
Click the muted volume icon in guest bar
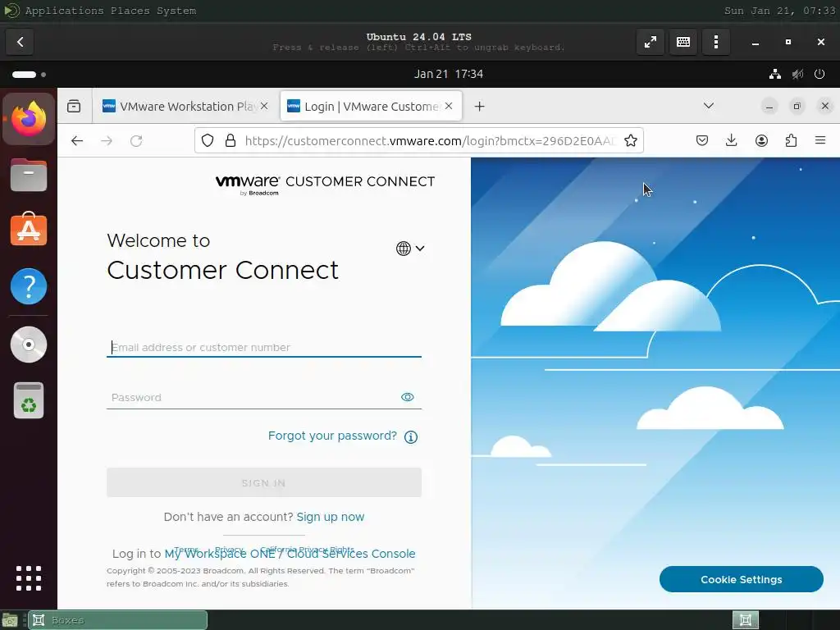pyautogui.click(x=797, y=74)
